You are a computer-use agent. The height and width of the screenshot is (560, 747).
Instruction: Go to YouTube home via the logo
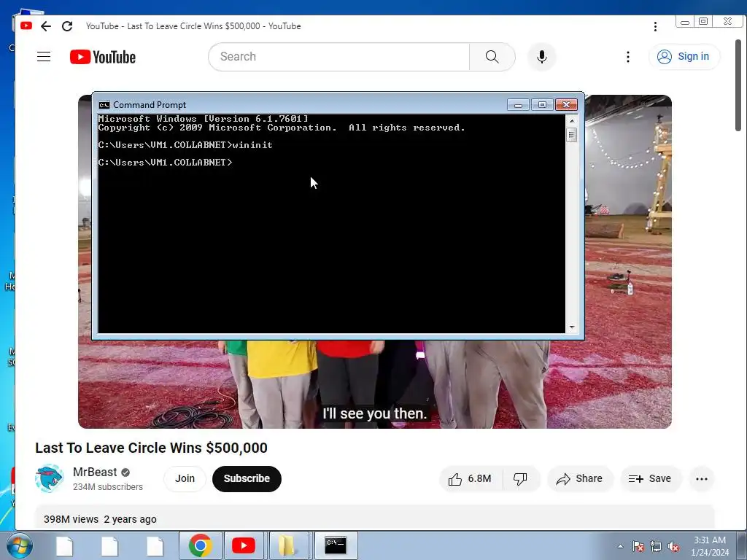[x=102, y=57]
